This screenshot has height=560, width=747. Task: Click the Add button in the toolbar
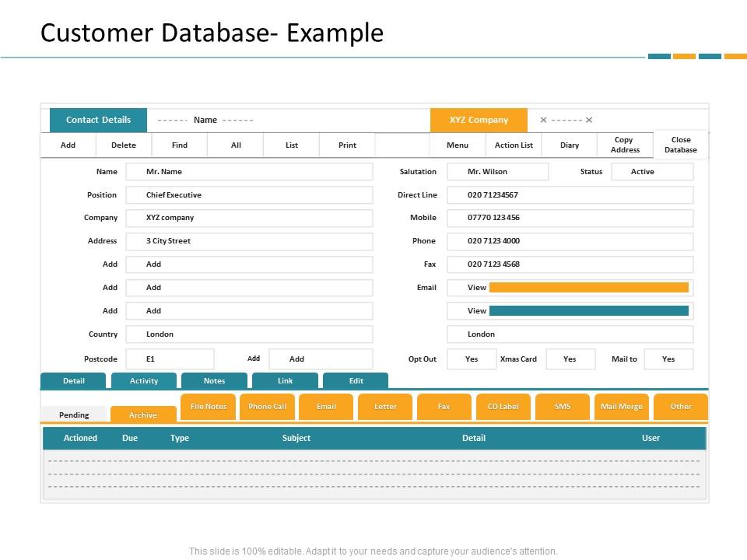pyautogui.click(x=68, y=145)
